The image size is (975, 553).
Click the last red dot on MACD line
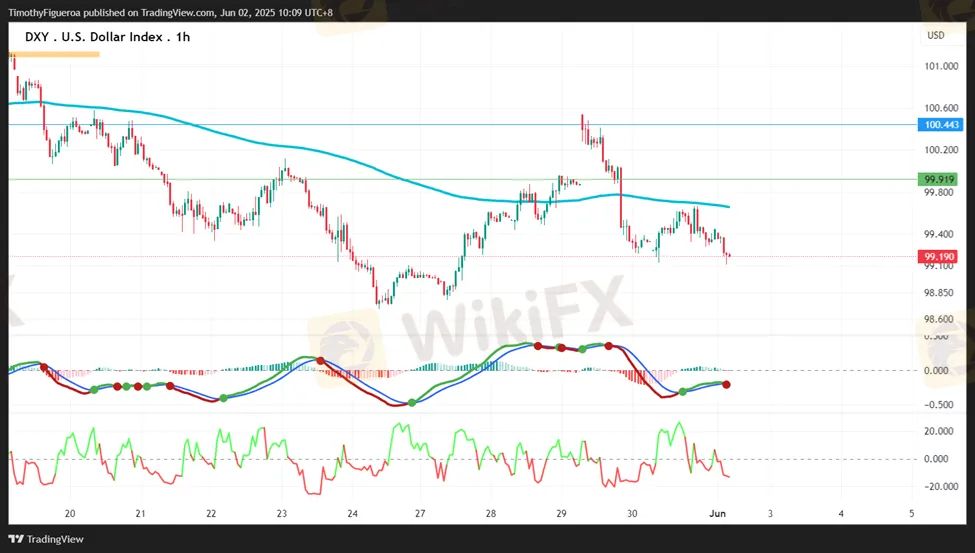click(726, 385)
